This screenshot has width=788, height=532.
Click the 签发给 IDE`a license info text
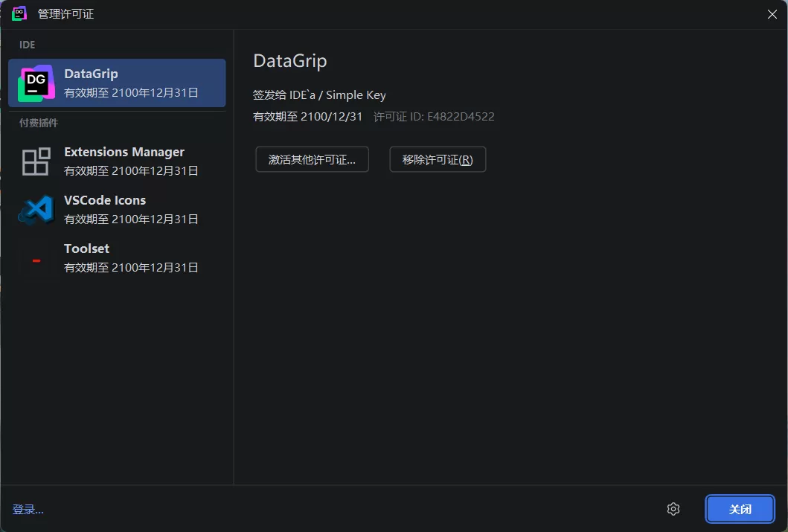pyautogui.click(x=319, y=94)
